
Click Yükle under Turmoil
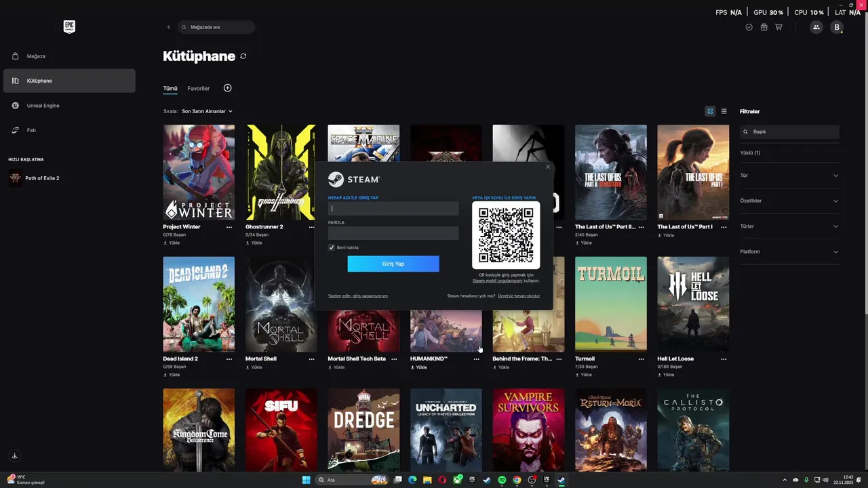click(583, 375)
